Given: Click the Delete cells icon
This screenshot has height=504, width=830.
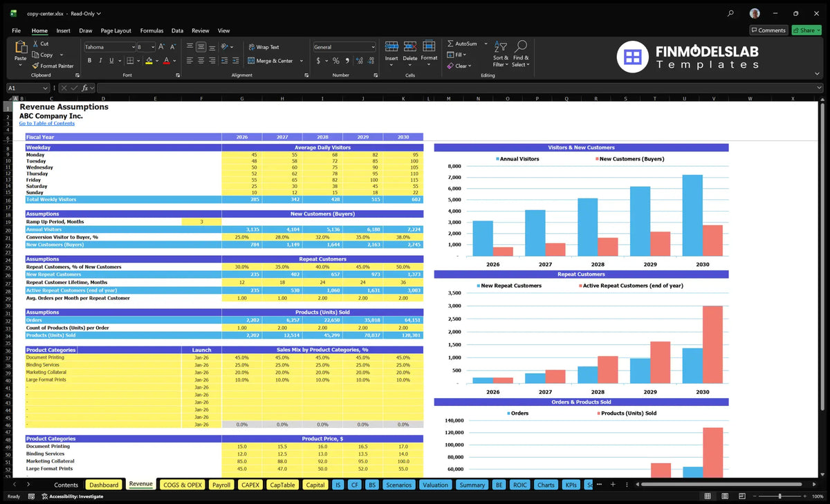Looking at the screenshot, I should point(410,47).
